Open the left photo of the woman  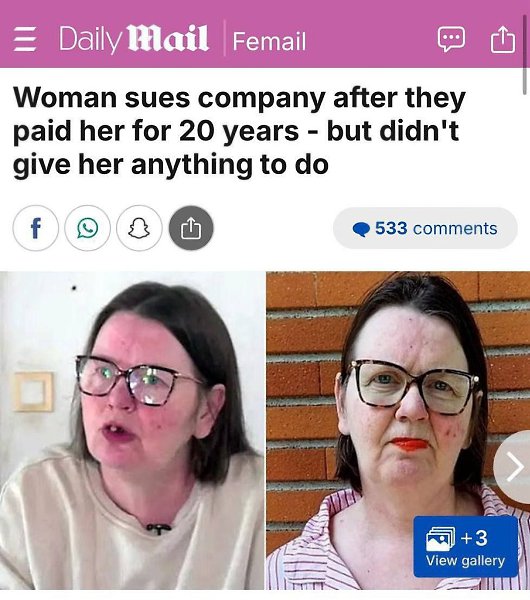click(132, 430)
